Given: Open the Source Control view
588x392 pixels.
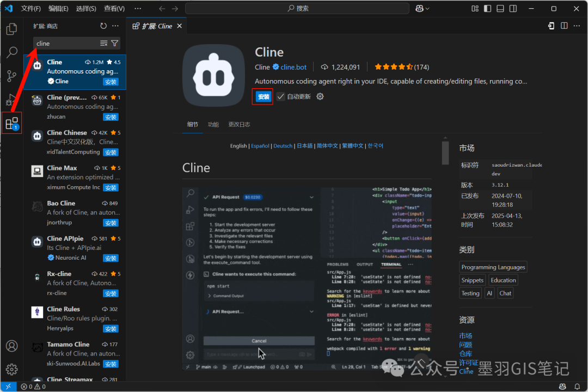Looking at the screenshot, I should [x=11, y=76].
